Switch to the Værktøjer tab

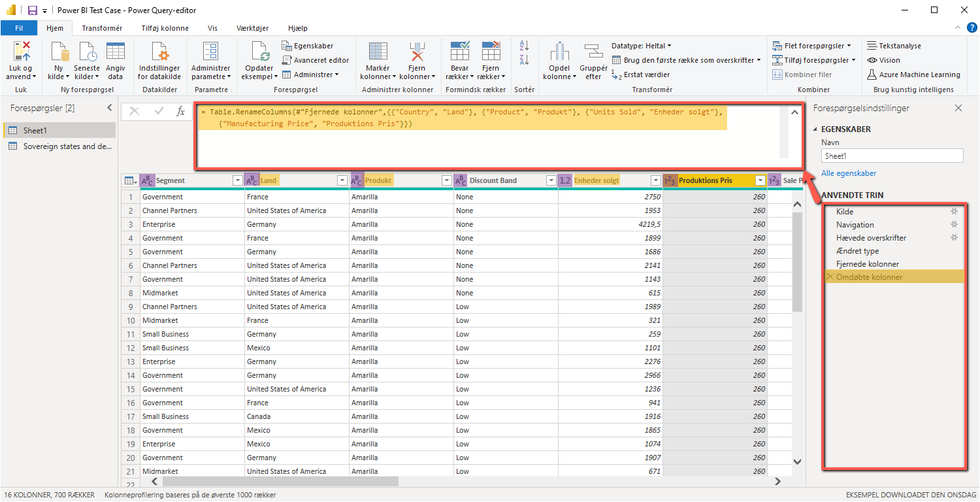[252, 28]
